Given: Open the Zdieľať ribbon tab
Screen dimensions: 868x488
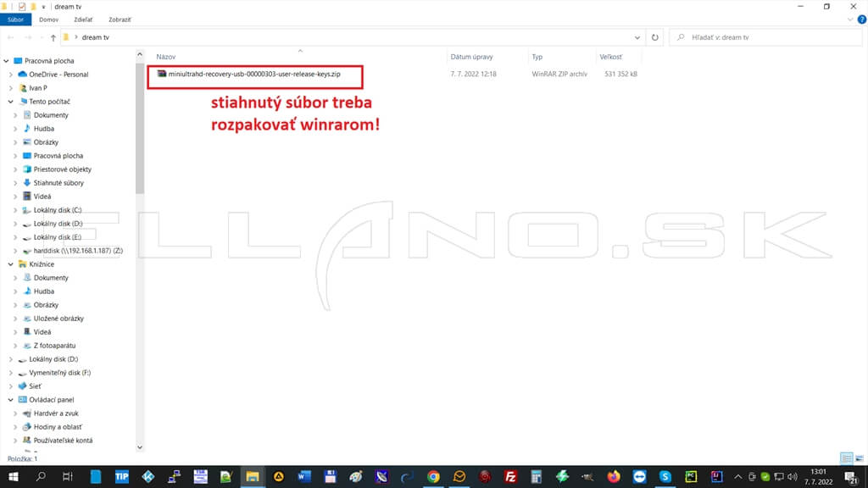Looking at the screenshot, I should [83, 19].
